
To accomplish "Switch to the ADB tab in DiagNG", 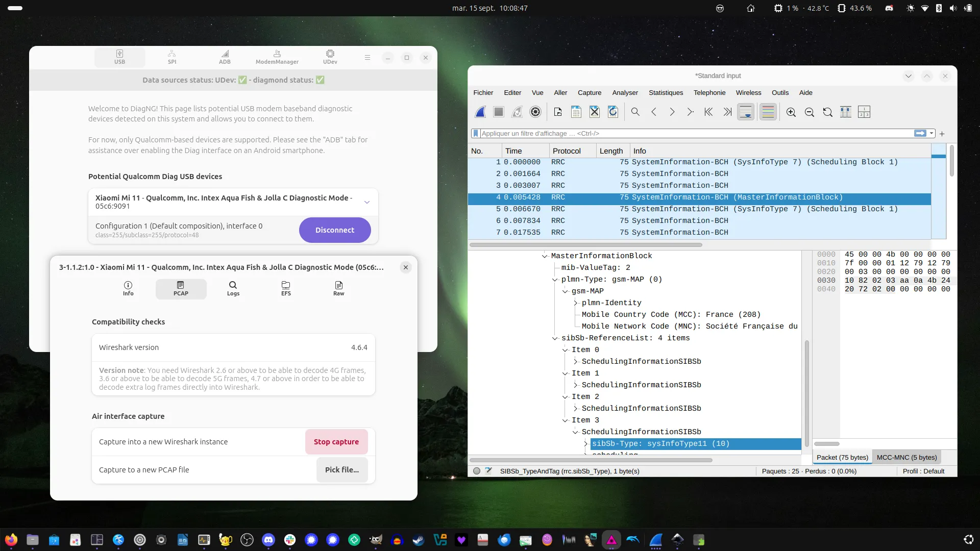I will pyautogui.click(x=225, y=57).
